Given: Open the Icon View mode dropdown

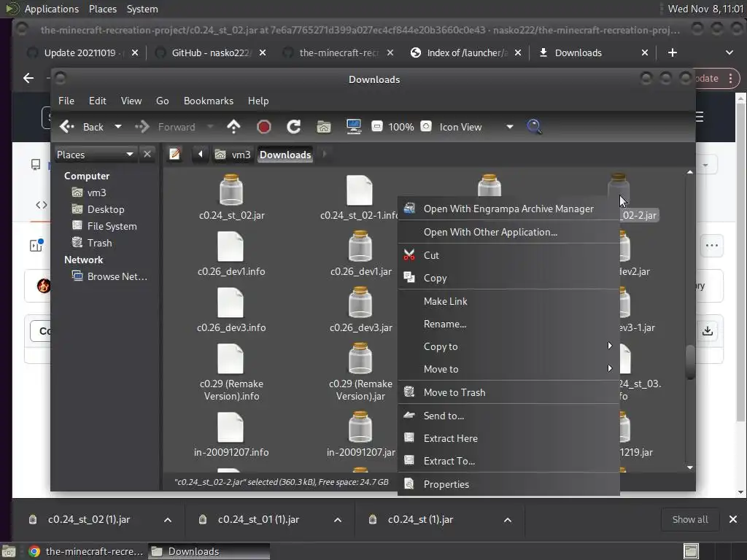Looking at the screenshot, I should (509, 127).
